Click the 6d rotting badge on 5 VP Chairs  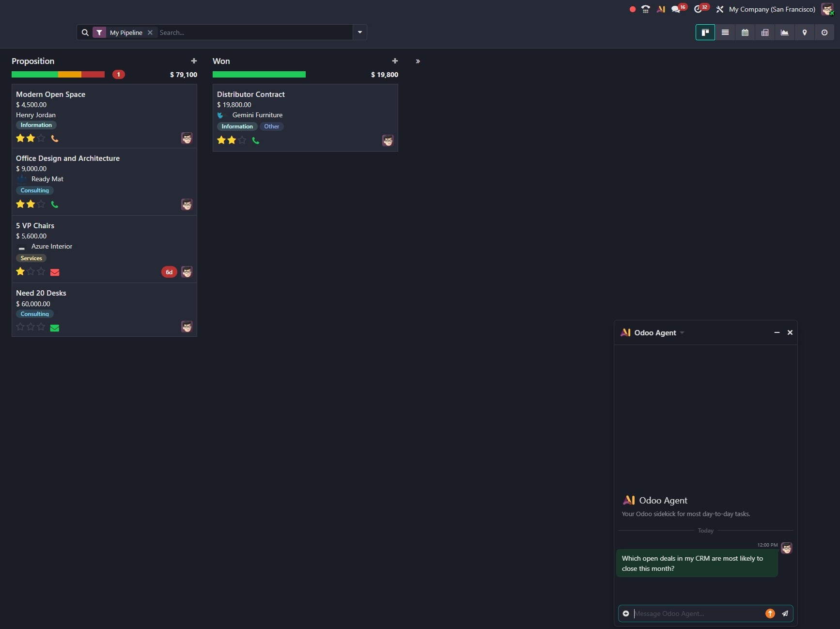(x=169, y=272)
